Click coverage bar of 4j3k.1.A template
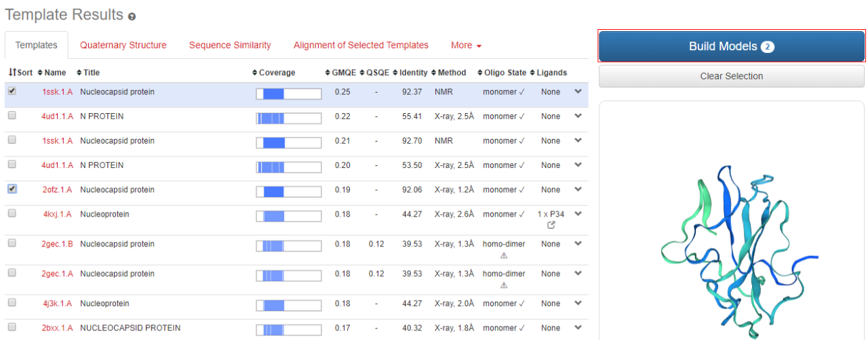 288,304
